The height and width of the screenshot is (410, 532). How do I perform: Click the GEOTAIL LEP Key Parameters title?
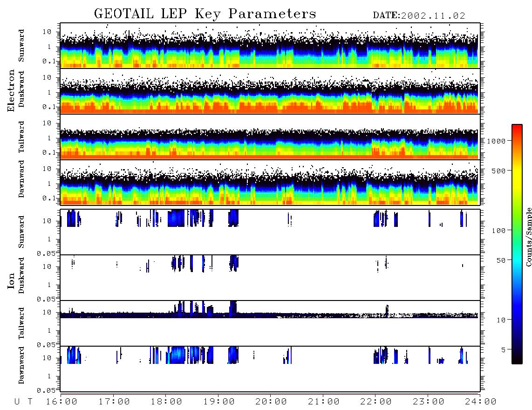(205, 14)
